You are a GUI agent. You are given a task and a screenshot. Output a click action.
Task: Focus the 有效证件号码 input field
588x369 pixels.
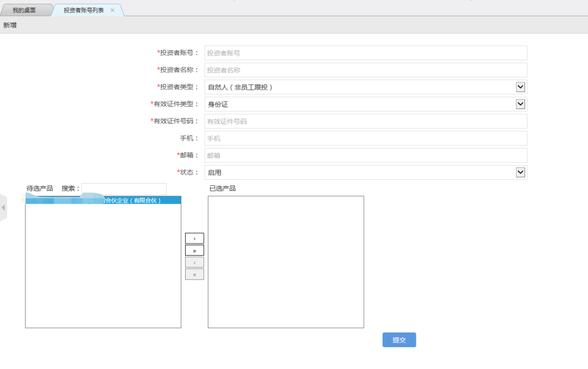click(x=366, y=121)
